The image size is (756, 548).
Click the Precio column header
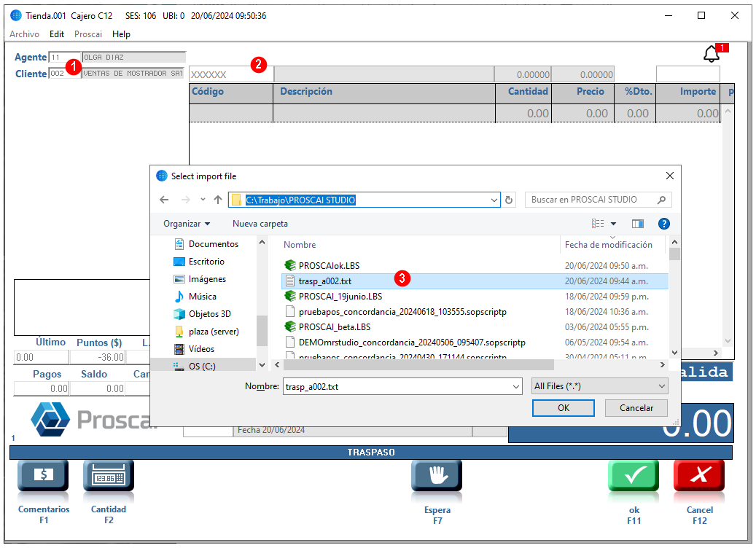(583, 92)
